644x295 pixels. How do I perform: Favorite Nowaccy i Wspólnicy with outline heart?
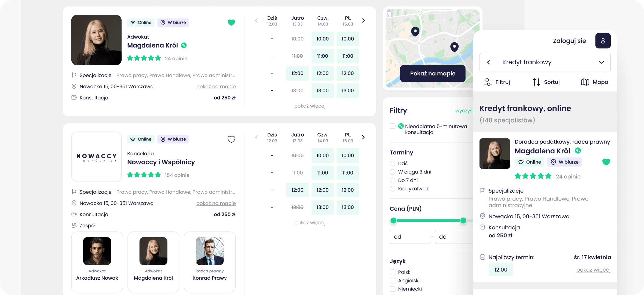[231, 139]
